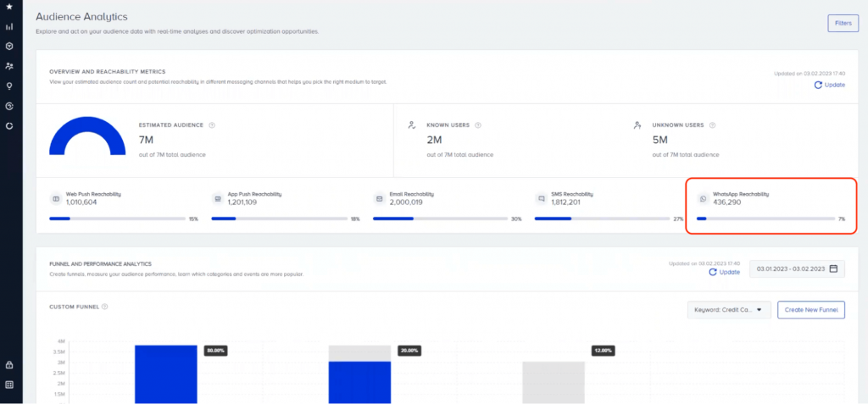Click the star icon in the sidebar
Screen dimensions: 868x404
(x=9, y=7)
